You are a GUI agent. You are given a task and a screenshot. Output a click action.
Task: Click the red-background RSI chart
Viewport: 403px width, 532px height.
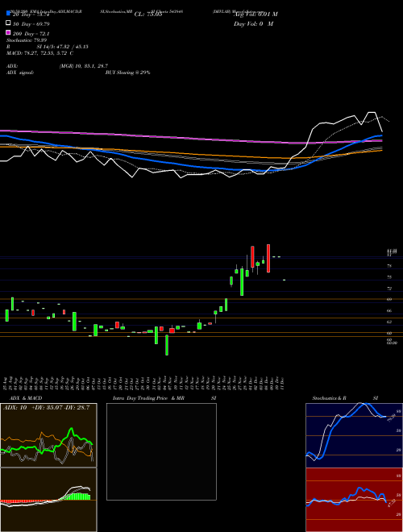(x=354, y=500)
